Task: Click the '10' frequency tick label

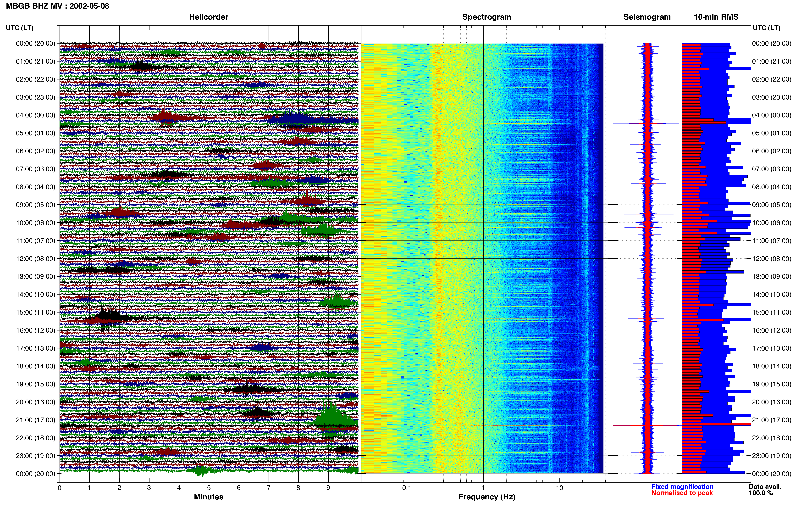Action: (x=559, y=488)
